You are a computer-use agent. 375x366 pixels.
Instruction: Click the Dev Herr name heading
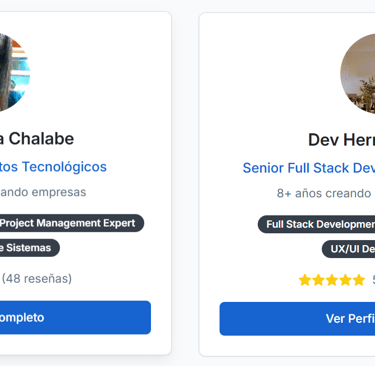coord(341,140)
